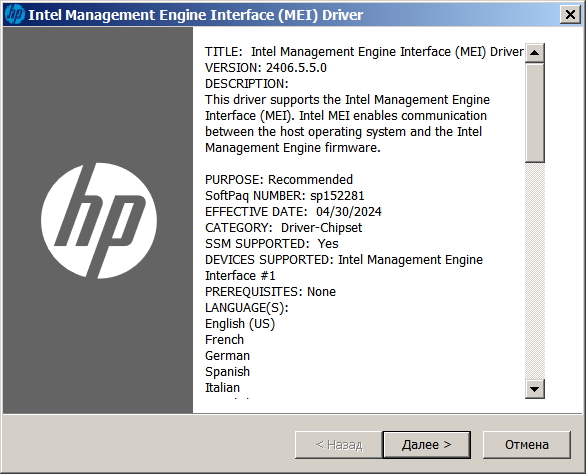The height and width of the screenshot is (474, 586).
Task: Click the 'Spanish' language entry
Action: coord(227,372)
